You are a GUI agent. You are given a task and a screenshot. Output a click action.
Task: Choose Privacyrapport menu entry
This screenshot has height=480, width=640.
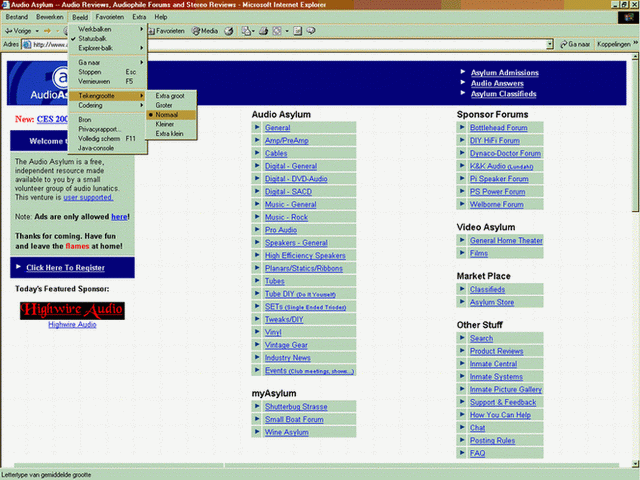coord(107,129)
